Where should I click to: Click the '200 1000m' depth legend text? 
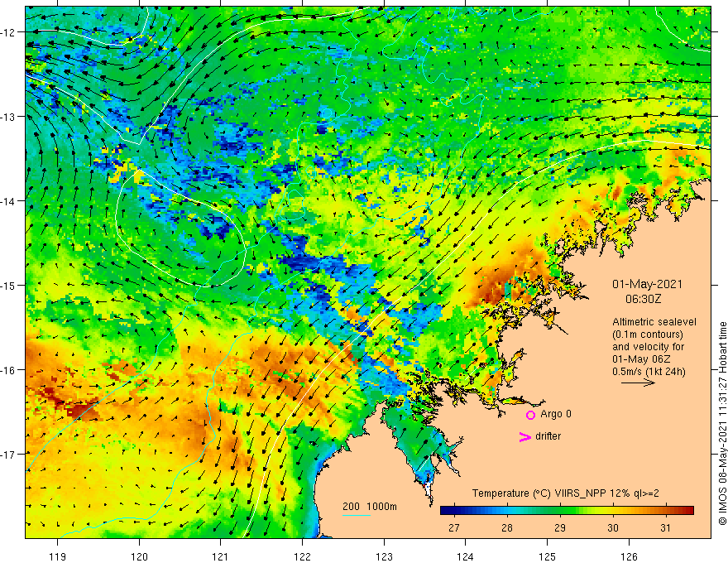pos(370,507)
